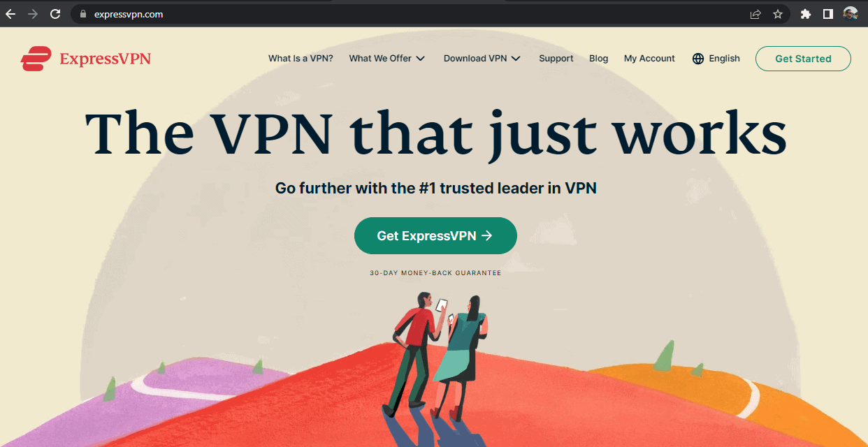Click the ExpressVPN logo

click(86, 59)
